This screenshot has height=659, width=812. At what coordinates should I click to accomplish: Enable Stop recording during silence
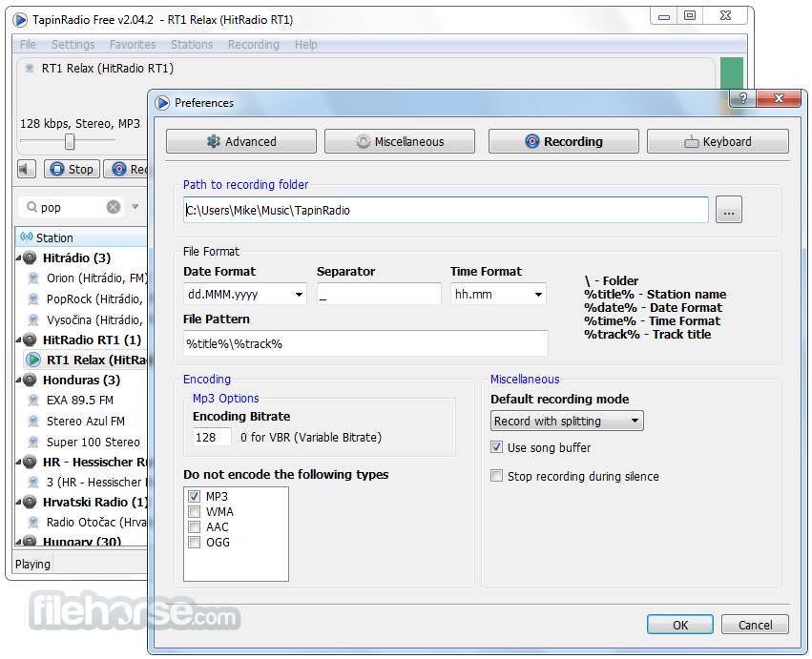pos(496,476)
